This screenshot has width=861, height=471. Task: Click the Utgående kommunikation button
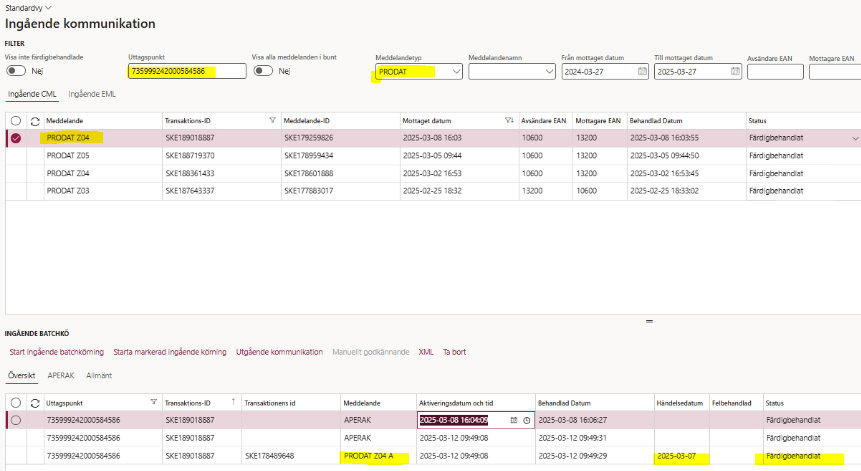279,352
